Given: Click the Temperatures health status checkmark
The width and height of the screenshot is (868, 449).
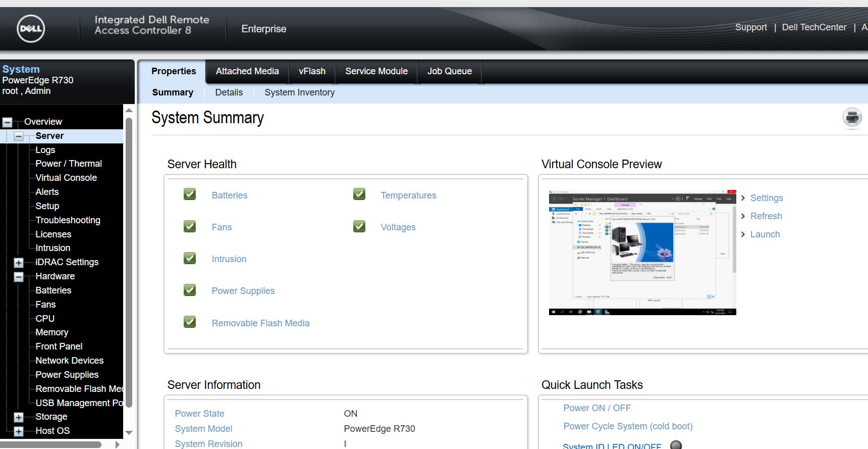Looking at the screenshot, I should click(359, 194).
